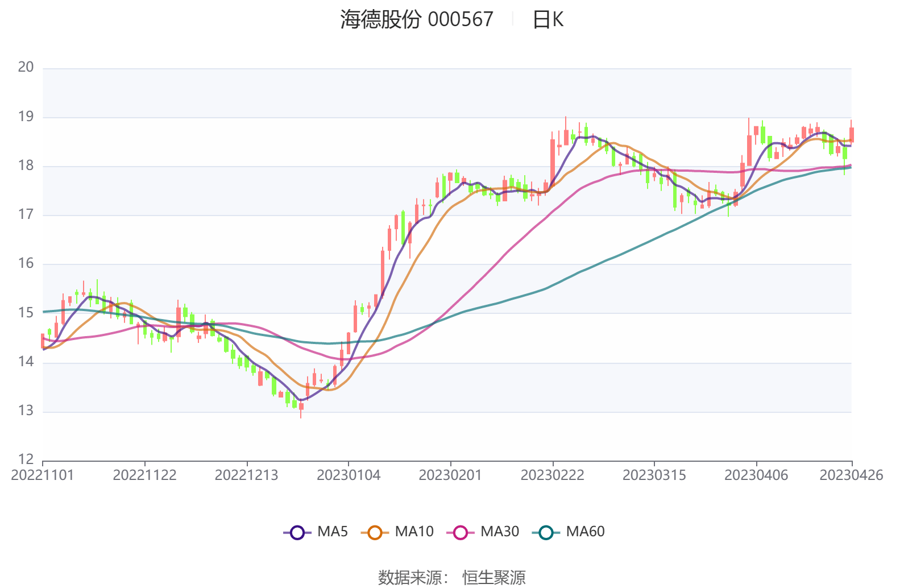Hide the MA10 line using its legend text
The image size is (904, 588).
[x=414, y=532]
